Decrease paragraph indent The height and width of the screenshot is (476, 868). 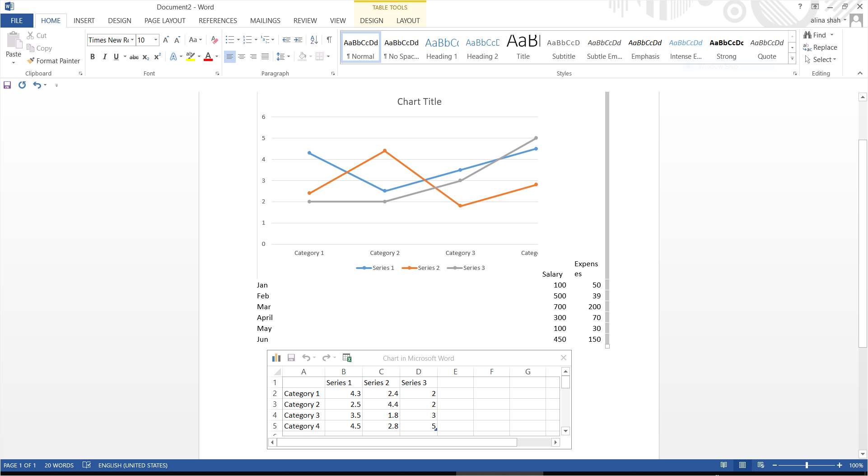[286, 40]
